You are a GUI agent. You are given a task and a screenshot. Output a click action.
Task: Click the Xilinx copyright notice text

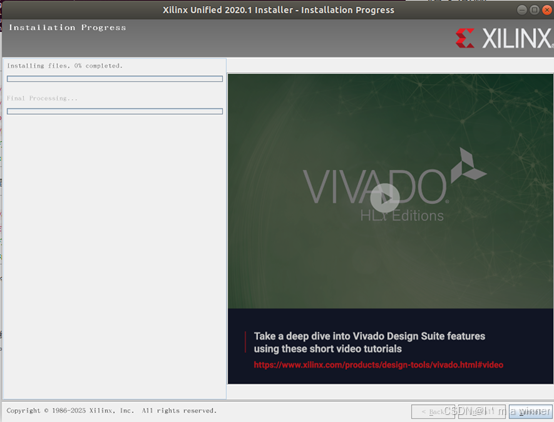tap(111, 411)
